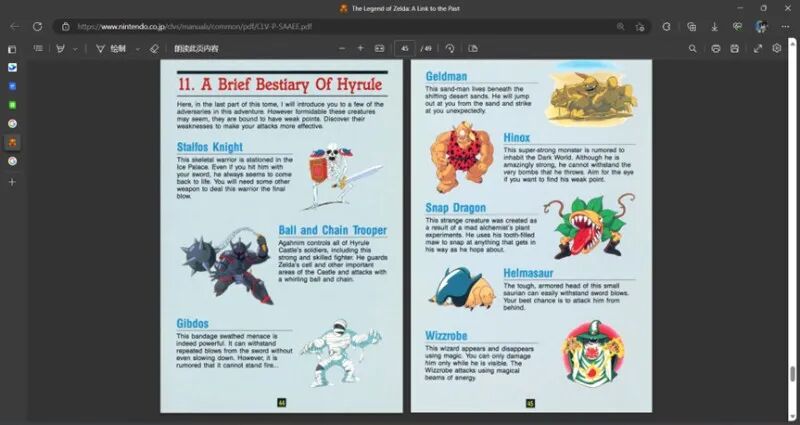Open the user profile avatar
Screen dimensions: 800x425
coord(761,27)
